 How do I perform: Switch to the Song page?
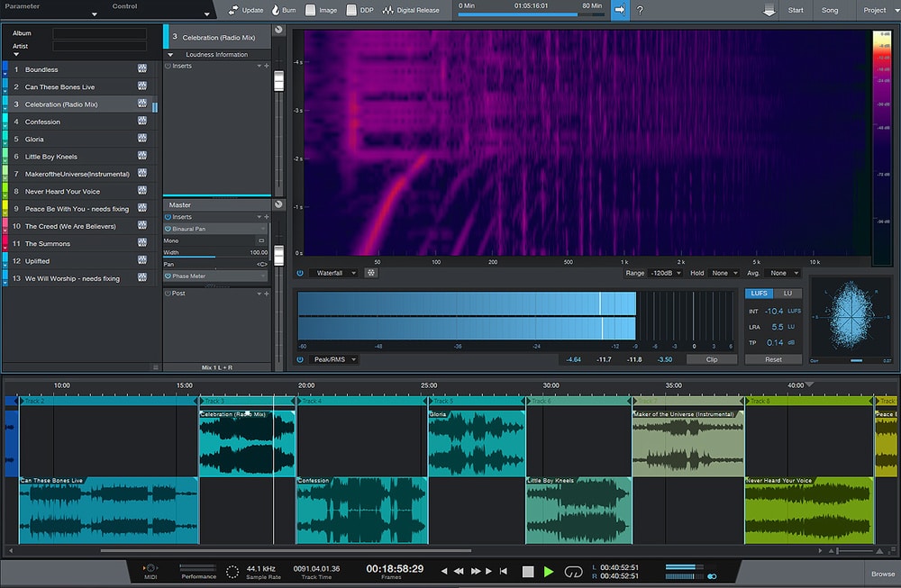(829, 10)
